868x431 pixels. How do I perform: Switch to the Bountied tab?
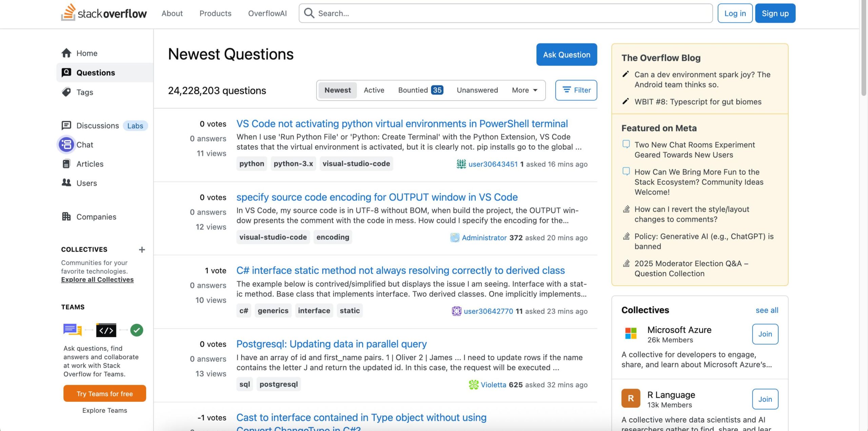point(420,90)
